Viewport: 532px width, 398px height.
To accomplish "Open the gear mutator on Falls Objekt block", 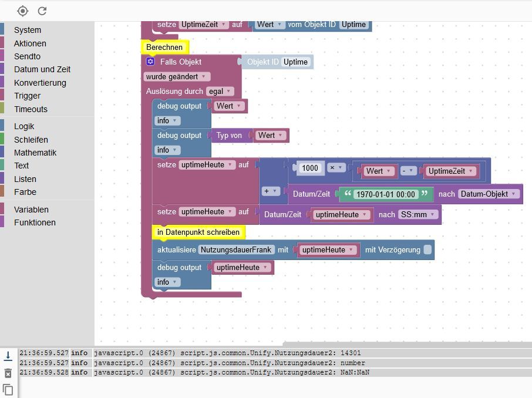I will [x=150, y=62].
